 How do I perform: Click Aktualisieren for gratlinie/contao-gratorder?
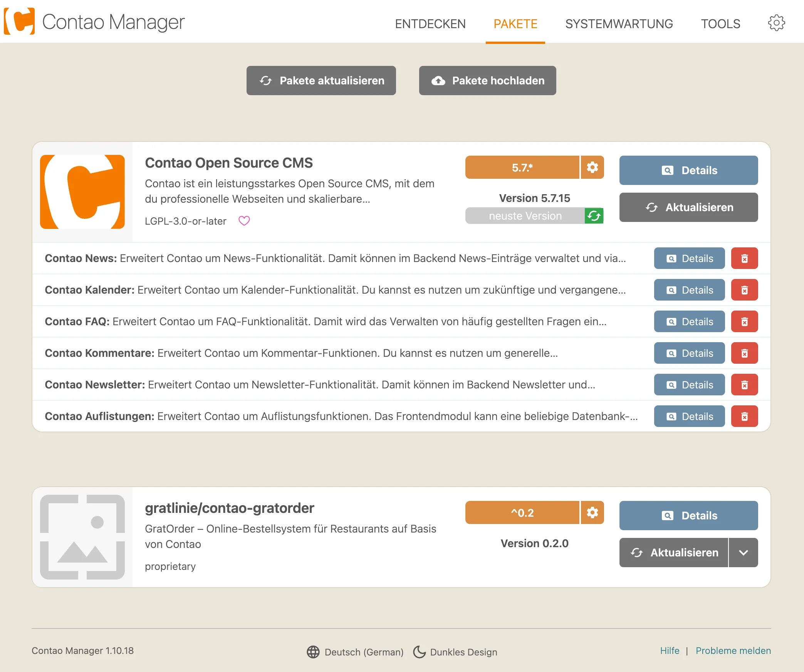[674, 553]
